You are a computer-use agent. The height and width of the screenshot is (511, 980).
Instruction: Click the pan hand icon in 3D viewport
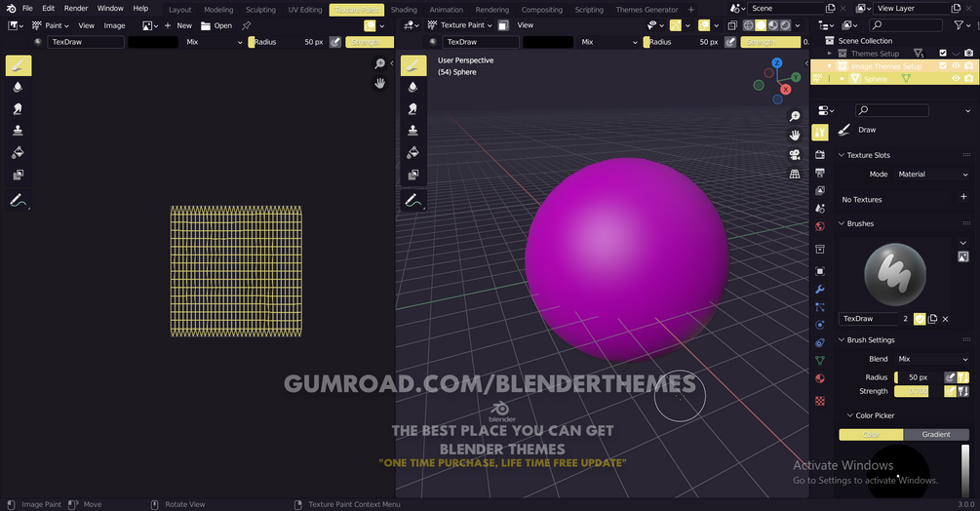795,136
